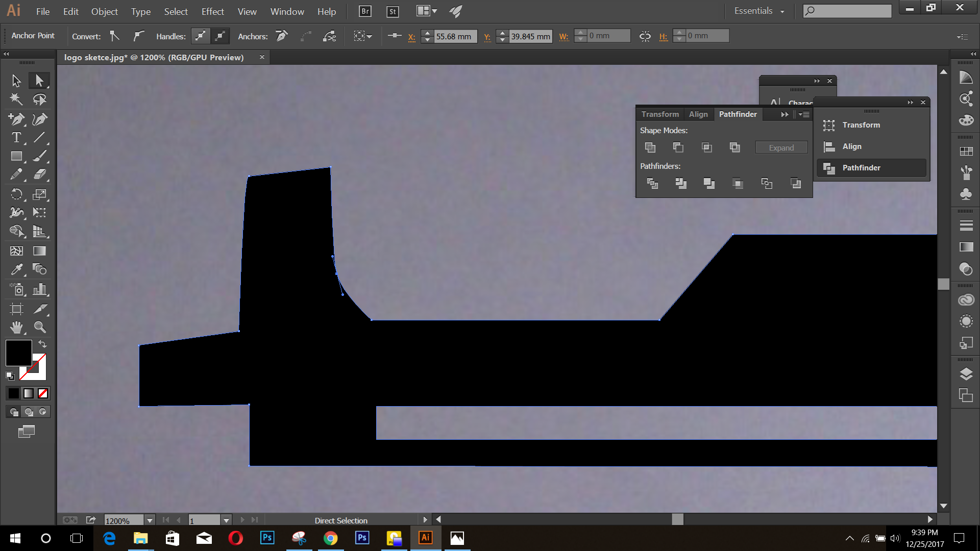Select the Pencil tool
Image resolution: width=980 pixels, height=551 pixels.
pyautogui.click(x=16, y=174)
